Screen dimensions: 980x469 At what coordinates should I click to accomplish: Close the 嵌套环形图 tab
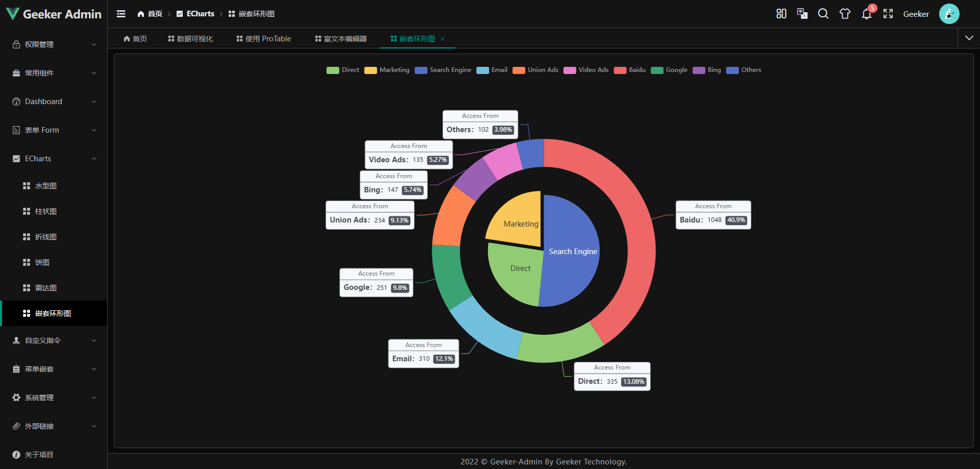[x=443, y=39]
